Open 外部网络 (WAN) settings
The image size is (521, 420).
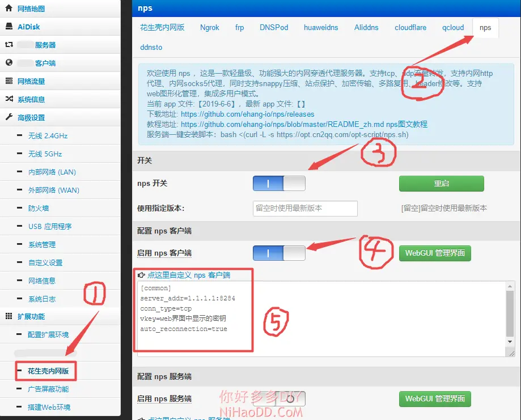[x=54, y=190]
